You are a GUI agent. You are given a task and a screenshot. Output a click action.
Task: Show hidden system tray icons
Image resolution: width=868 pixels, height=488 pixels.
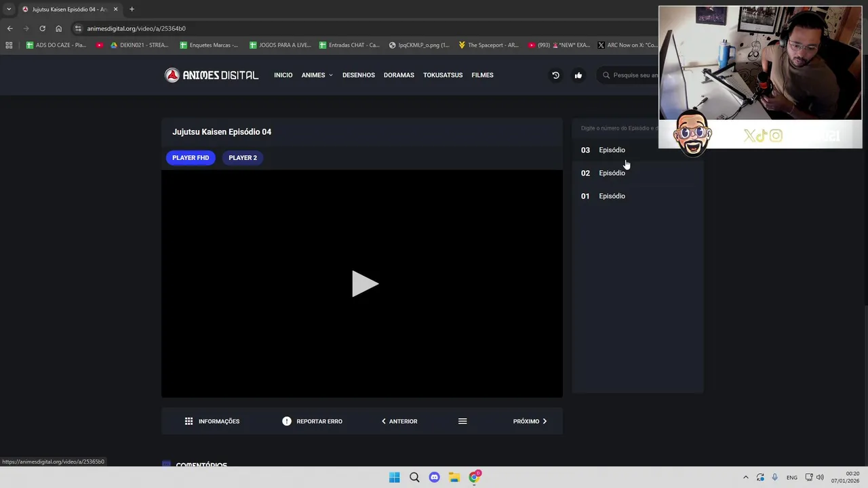tap(745, 477)
